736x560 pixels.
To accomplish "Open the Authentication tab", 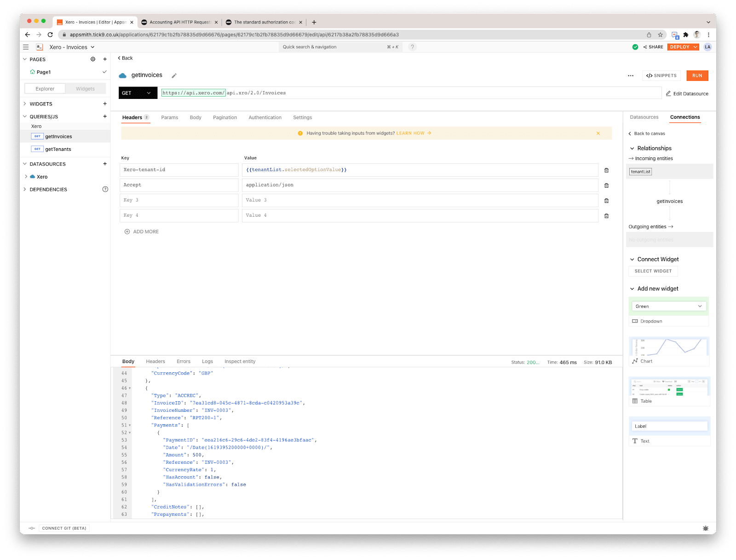I will click(265, 118).
